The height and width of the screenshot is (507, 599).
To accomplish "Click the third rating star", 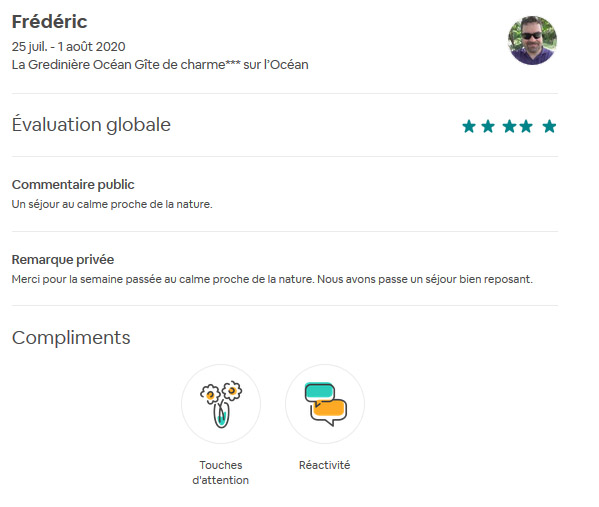I will pyautogui.click(x=510, y=126).
